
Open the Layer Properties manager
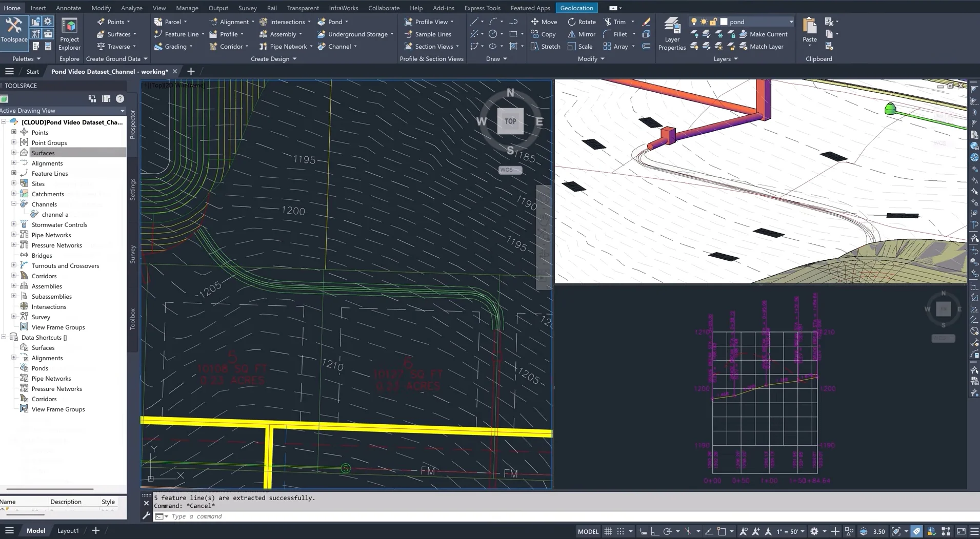[x=671, y=31]
